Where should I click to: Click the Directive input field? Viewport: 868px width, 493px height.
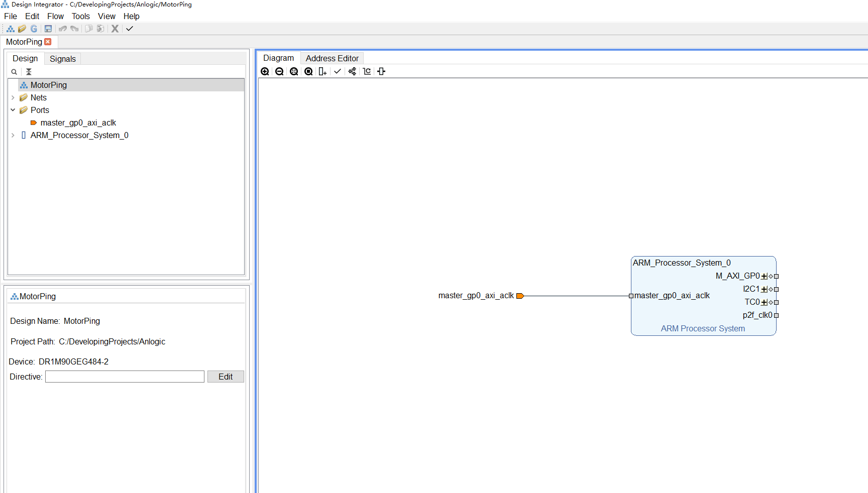(125, 377)
